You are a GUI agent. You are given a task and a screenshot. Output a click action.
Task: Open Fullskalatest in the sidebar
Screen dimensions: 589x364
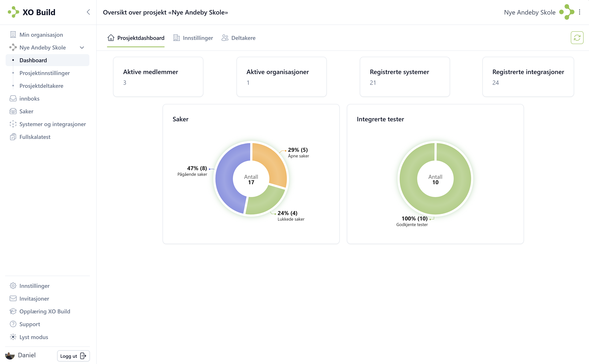[x=35, y=137]
